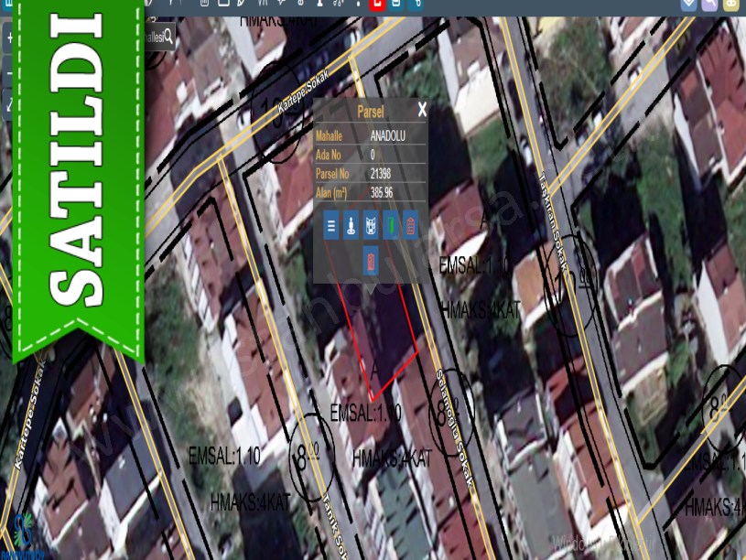Click the green door icon in popup
The image size is (746, 560).
tap(390, 225)
